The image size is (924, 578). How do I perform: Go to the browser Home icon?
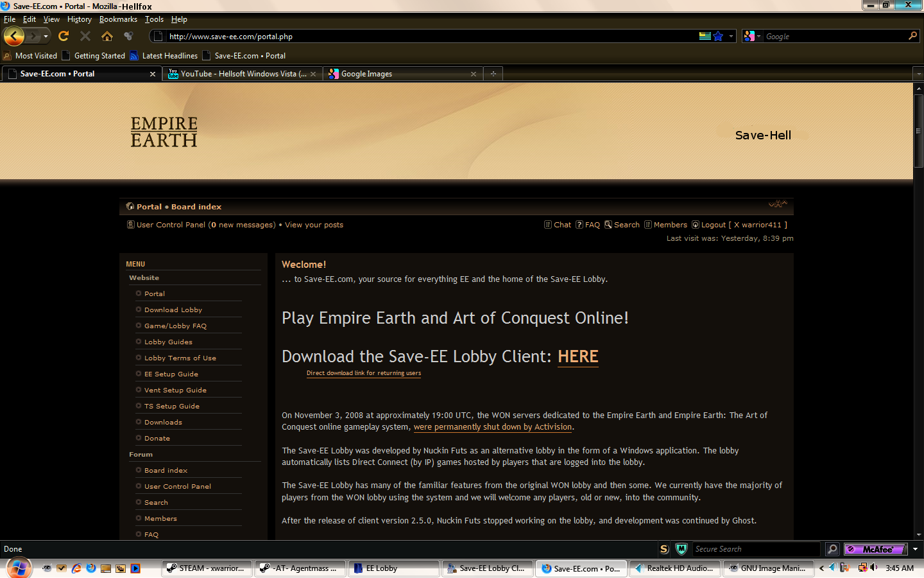click(x=107, y=37)
